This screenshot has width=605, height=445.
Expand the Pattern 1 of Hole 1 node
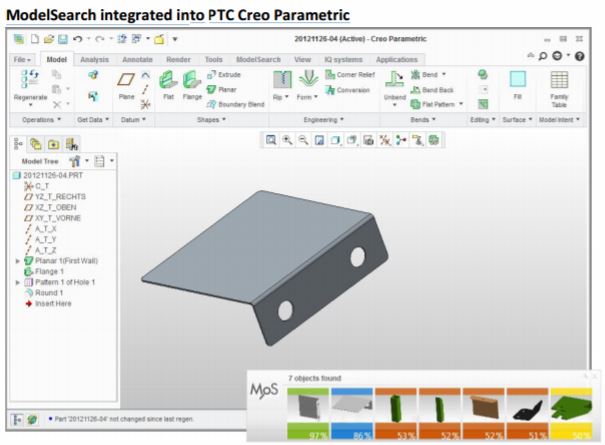click(17, 282)
